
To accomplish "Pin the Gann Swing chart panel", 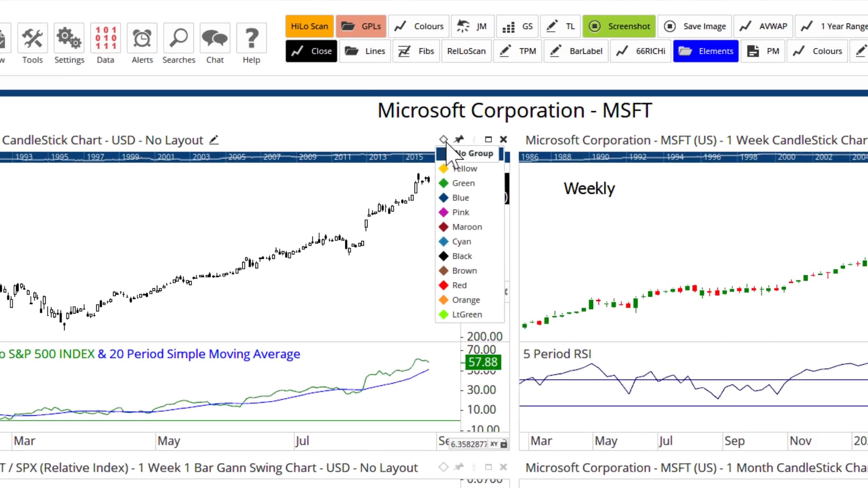I will 459,467.
